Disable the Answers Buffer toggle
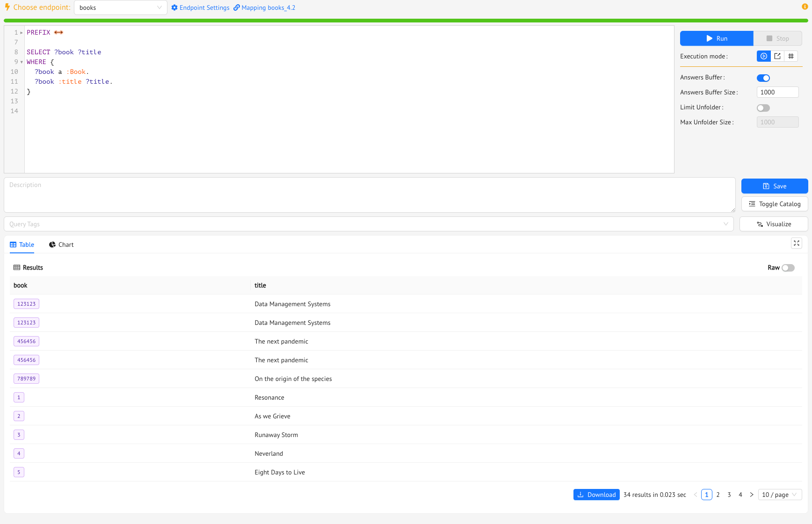812x524 pixels. pos(763,78)
